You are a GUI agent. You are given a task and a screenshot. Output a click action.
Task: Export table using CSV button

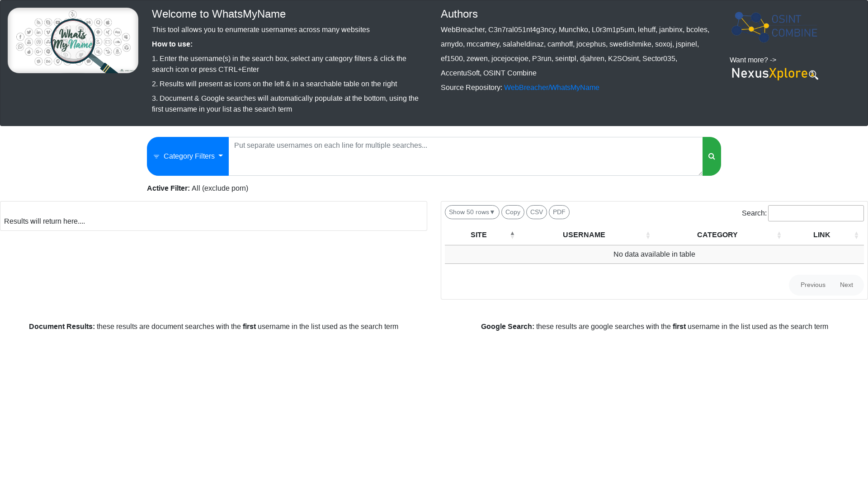pyautogui.click(x=537, y=212)
